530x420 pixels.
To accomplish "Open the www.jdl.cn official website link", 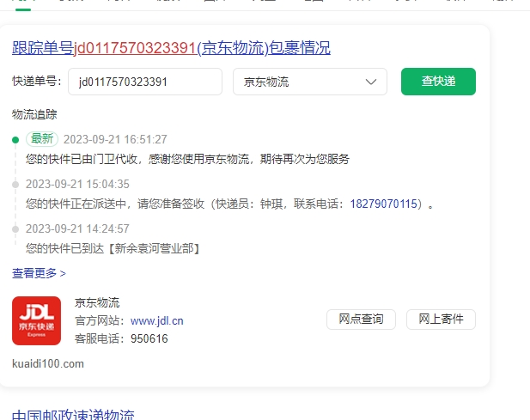I will [x=156, y=321].
